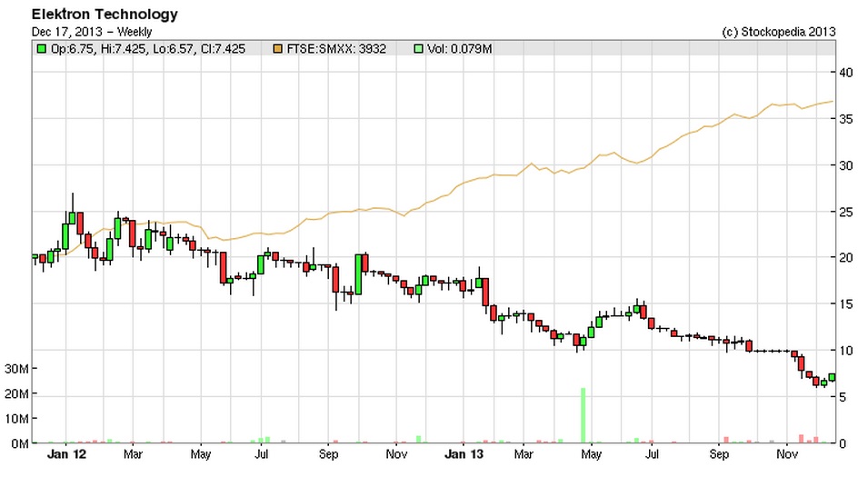The height and width of the screenshot is (477, 868).
Task: Click the tall green volume bar near May 2013
Action: coord(583,415)
